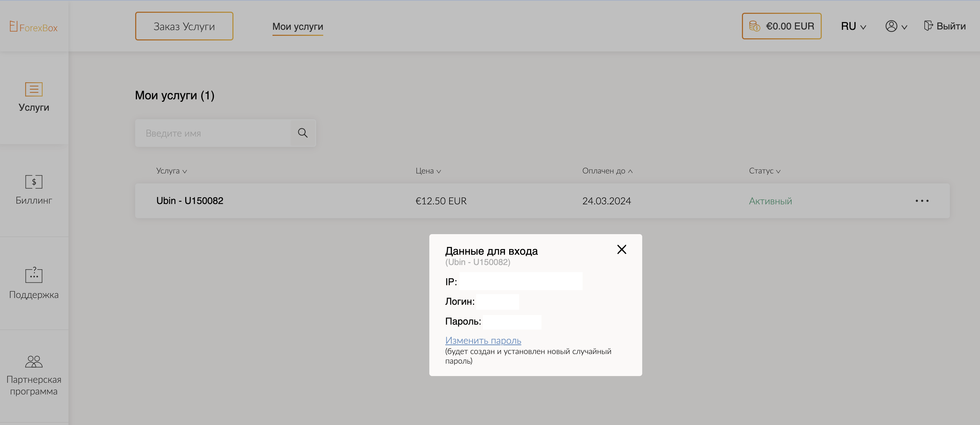Viewport: 980px width, 425px height.
Task: Click the ForexBox logo
Action: point(33,27)
